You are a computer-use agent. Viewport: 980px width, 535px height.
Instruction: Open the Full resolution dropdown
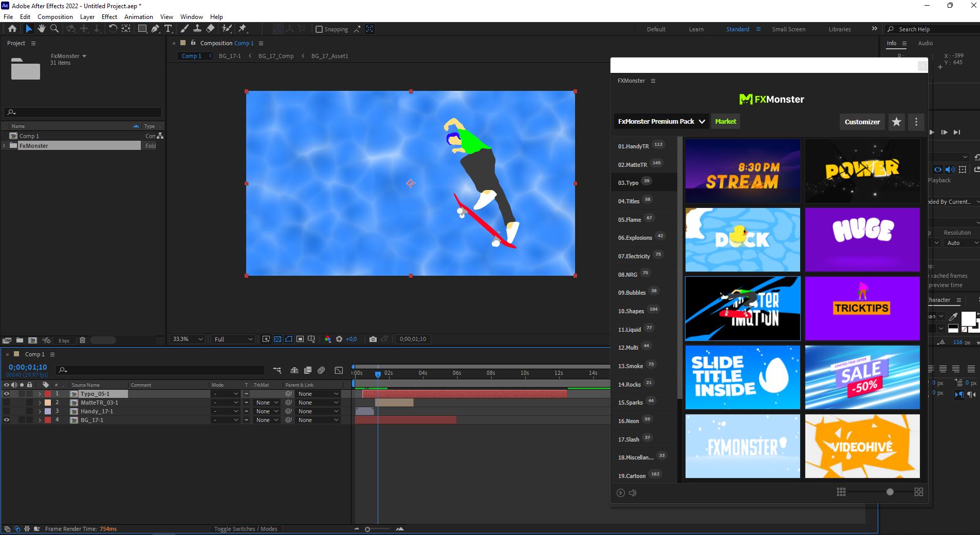(233, 339)
